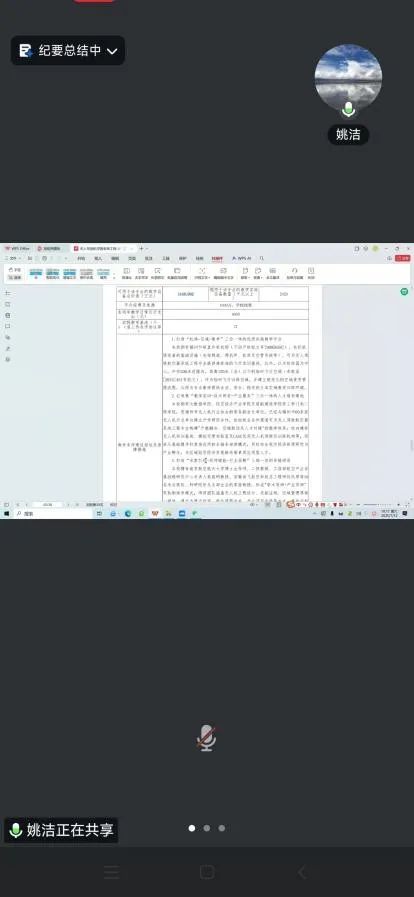Open the Sogou input indicator in tray
414x897 pixels.
click(x=290, y=504)
